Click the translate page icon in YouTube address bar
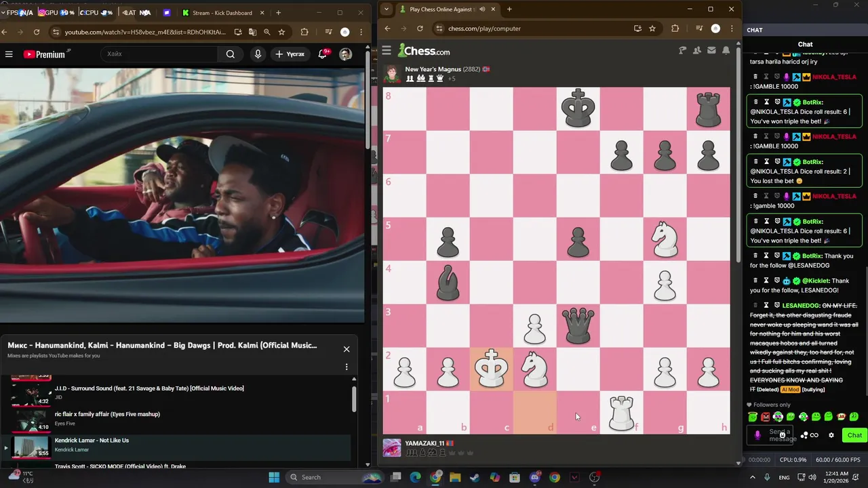This screenshot has width=868, height=488. tap(252, 32)
